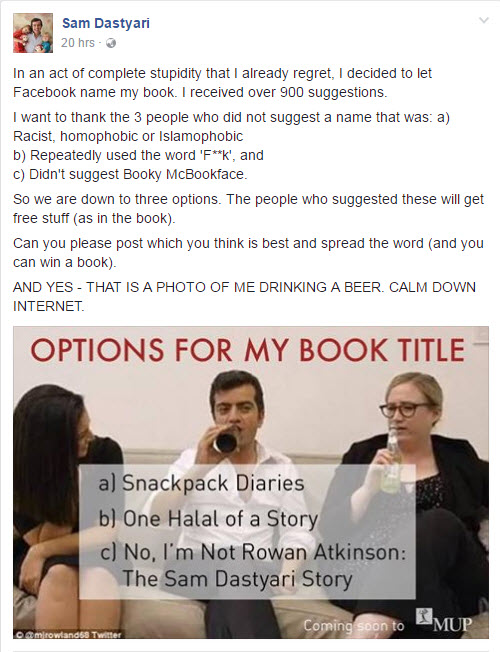The image size is (500, 652).
Task: Click the clear bottle held by the woman
Action: click(391, 462)
